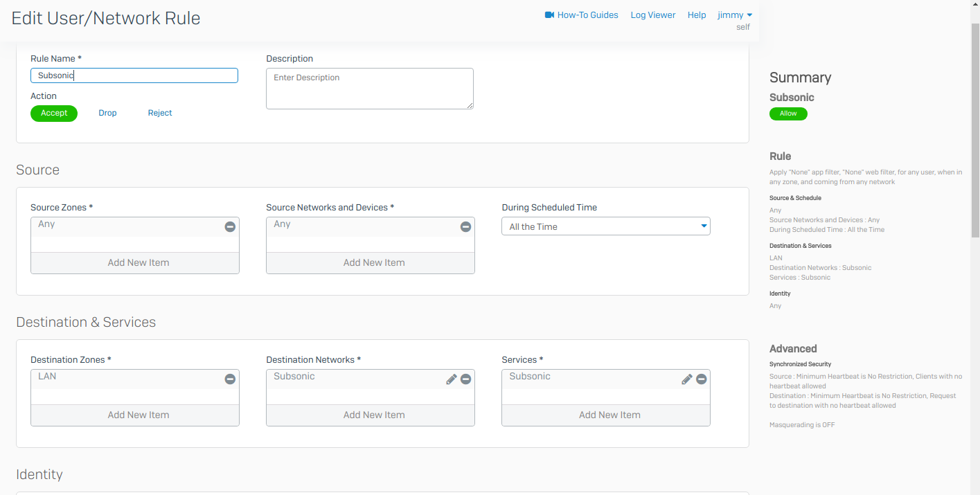Click the Advanced heading in Summary

coord(793,349)
